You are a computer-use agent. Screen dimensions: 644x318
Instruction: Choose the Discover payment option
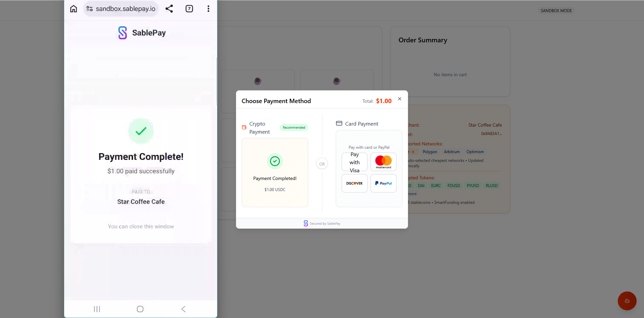[x=355, y=183]
